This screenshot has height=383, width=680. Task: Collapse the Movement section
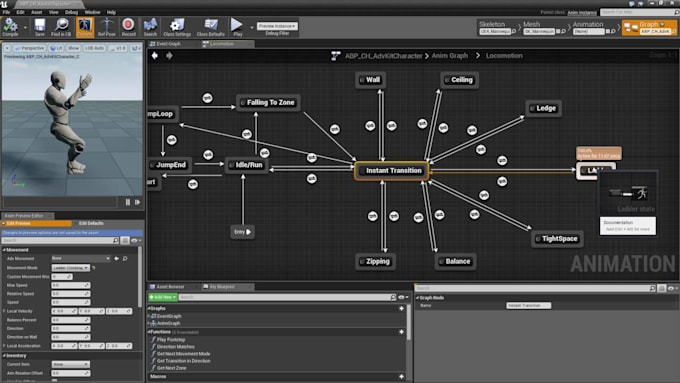pyautogui.click(x=4, y=250)
